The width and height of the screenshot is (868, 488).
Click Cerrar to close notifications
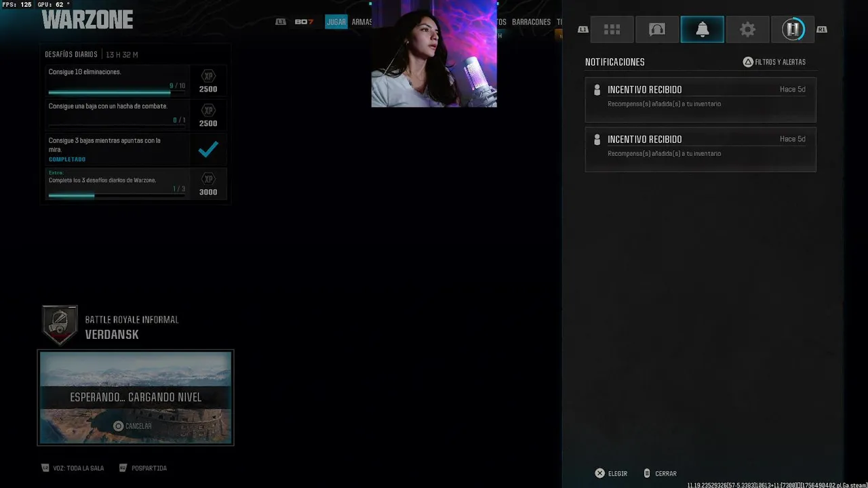click(x=659, y=473)
